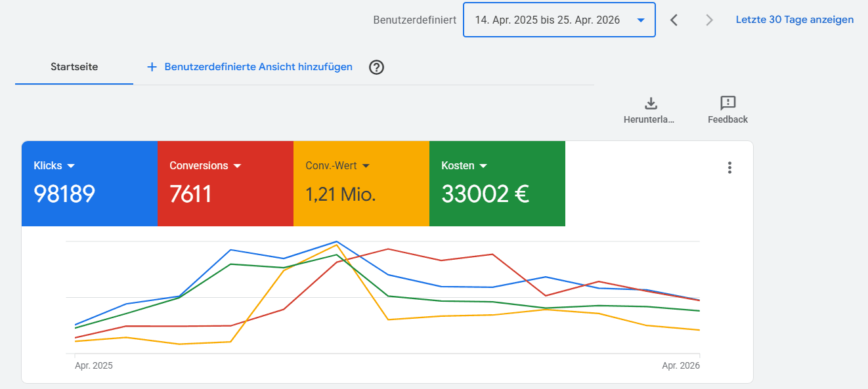Click the next date period arrow
868x389 pixels.
tap(709, 20)
